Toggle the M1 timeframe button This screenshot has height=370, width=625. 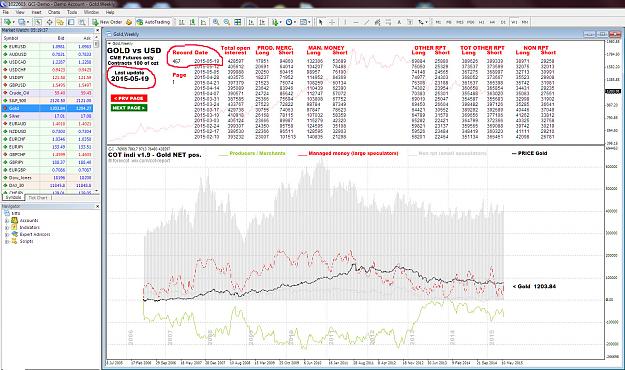(438, 22)
